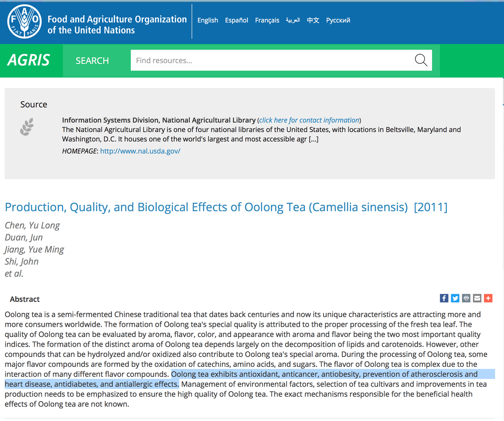
Task: Open the Oolong Tea article title
Action: 226,207
